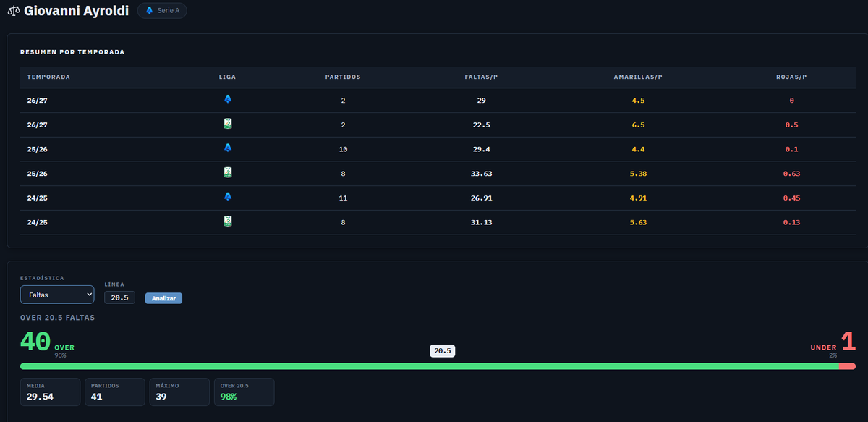
Task: Click the scales icon beside Giovanni Ayroldi
Action: [13, 12]
